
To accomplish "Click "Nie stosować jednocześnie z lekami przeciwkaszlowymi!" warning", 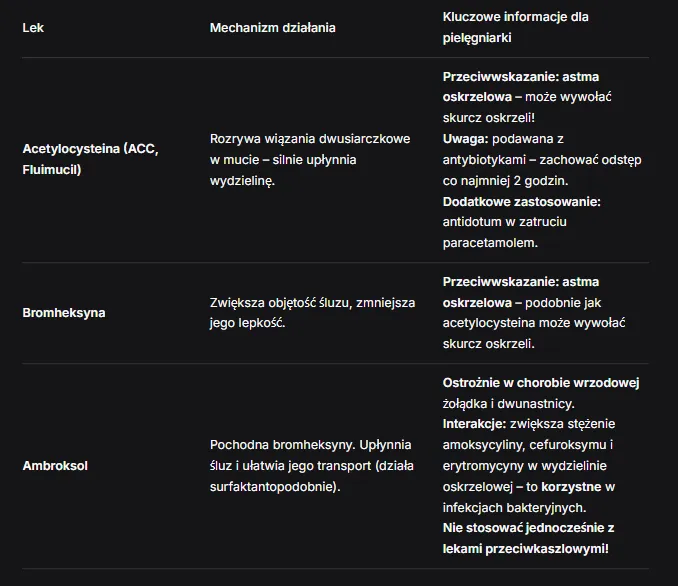I will (528, 538).
